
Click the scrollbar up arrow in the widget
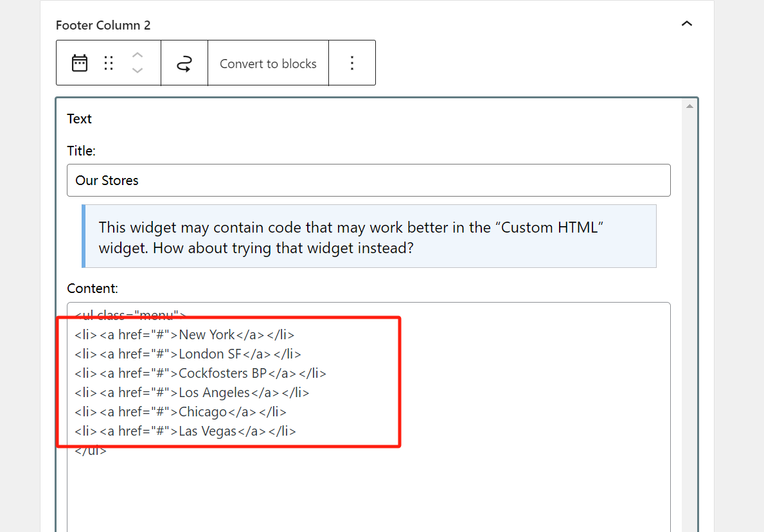689,106
